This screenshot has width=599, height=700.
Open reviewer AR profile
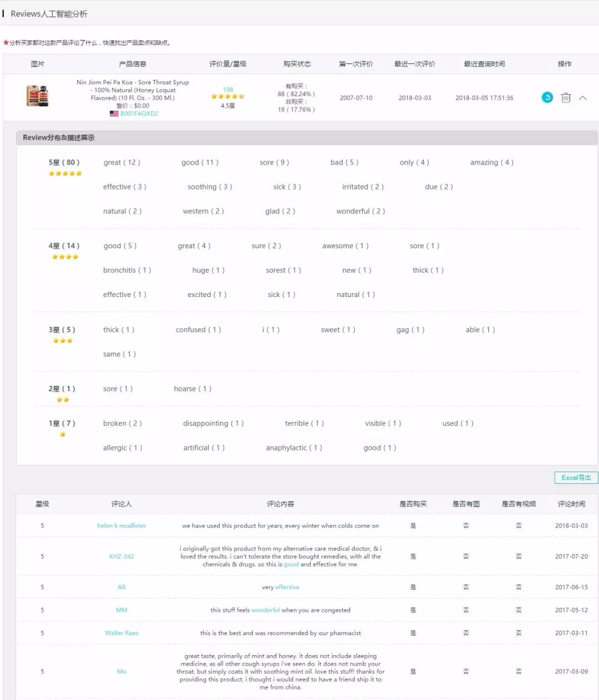pyautogui.click(x=121, y=587)
